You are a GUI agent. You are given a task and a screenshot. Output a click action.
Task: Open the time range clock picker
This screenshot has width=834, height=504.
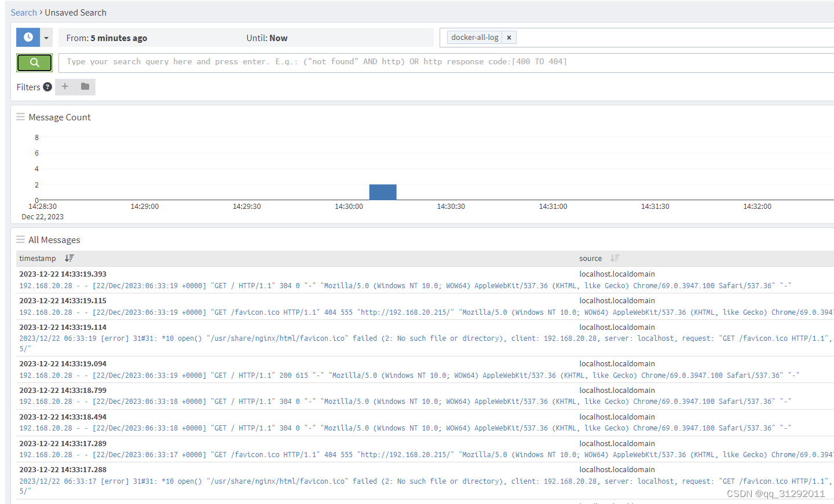point(28,38)
